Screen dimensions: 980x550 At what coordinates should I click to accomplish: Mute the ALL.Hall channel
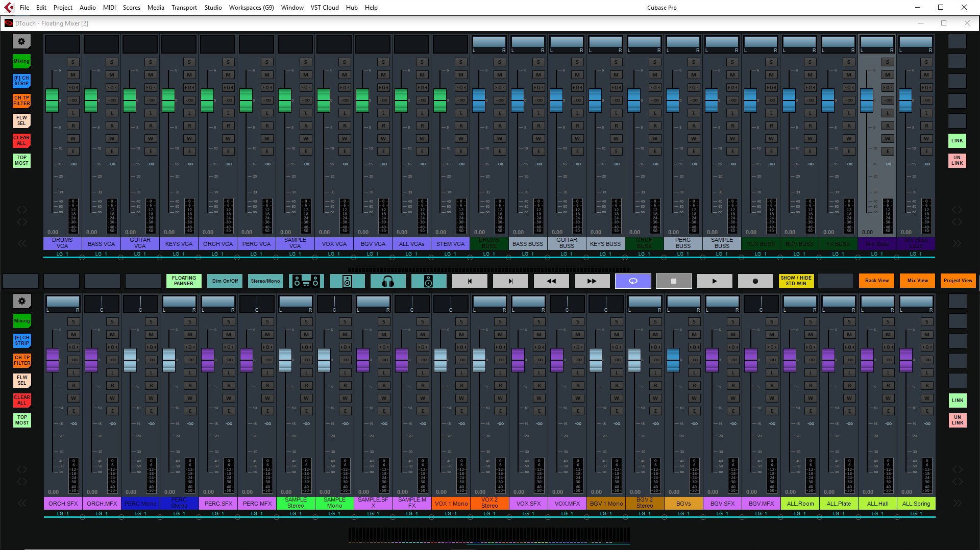888,334
